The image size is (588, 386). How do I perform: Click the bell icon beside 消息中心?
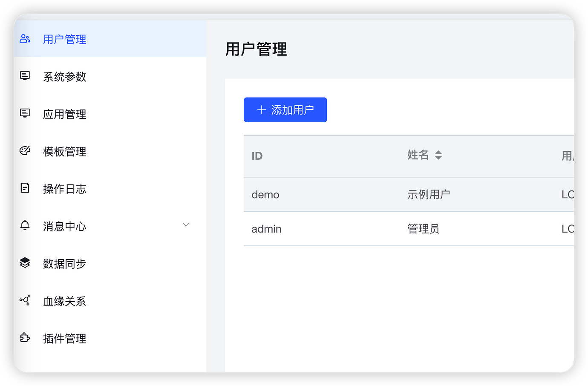click(25, 225)
